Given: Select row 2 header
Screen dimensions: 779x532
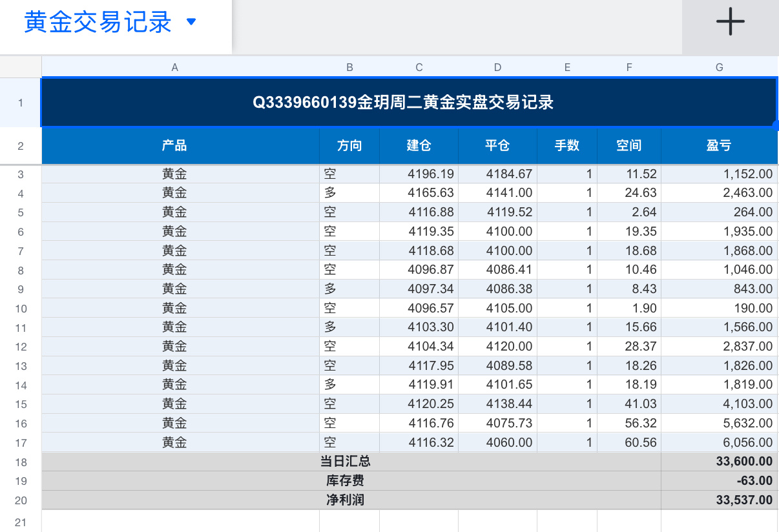Looking at the screenshot, I should (21, 146).
